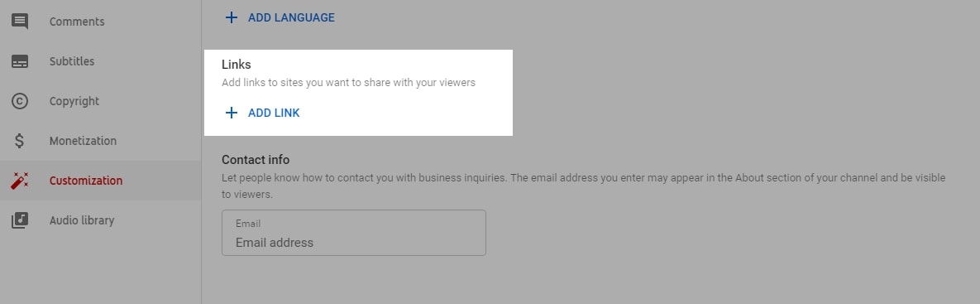Open the Audio library music icon
This screenshot has height=304, width=980.
pyautogui.click(x=19, y=220)
